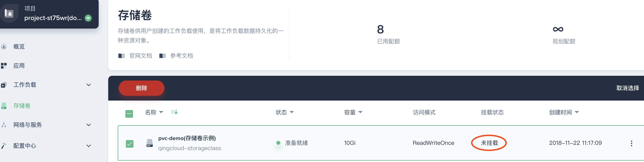
Task: Open the 应用 applications section icon
Action: coord(4,66)
